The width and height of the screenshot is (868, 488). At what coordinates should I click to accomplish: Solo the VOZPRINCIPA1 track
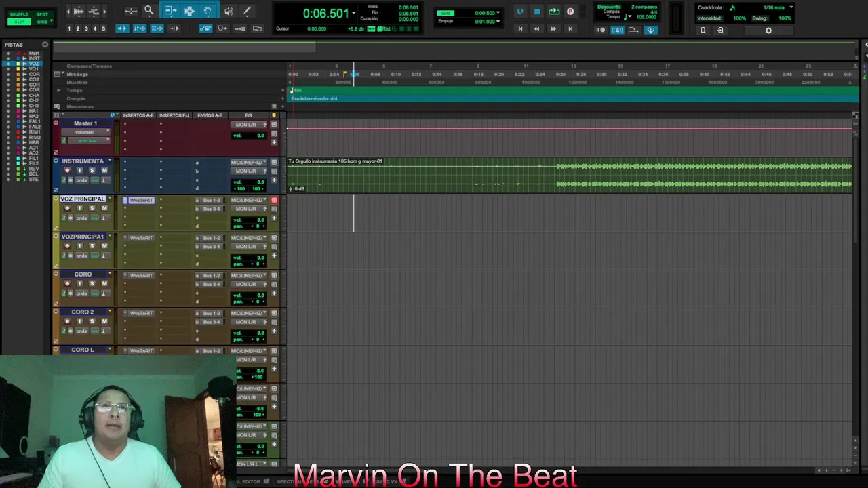click(x=92, y=246)
